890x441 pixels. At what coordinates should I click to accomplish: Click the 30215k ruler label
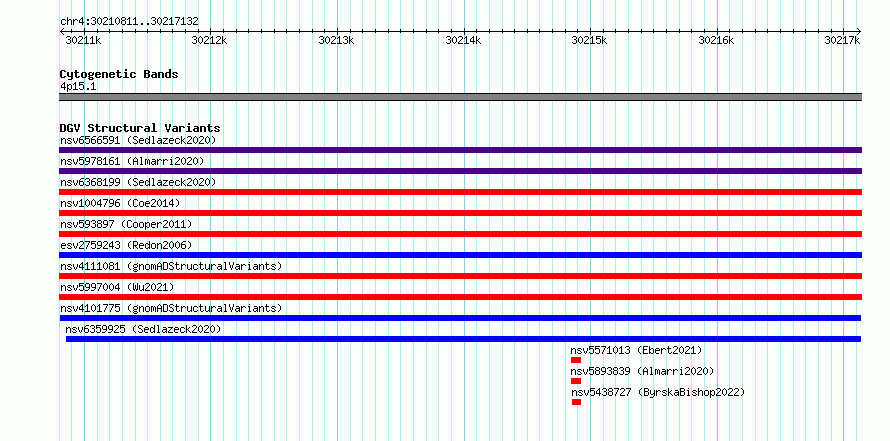tap(589, 40)
